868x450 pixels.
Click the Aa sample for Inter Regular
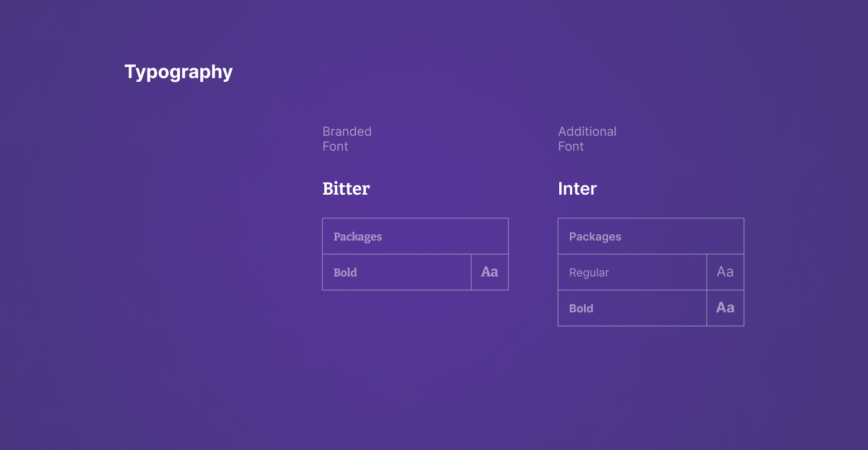click(725, 271)
